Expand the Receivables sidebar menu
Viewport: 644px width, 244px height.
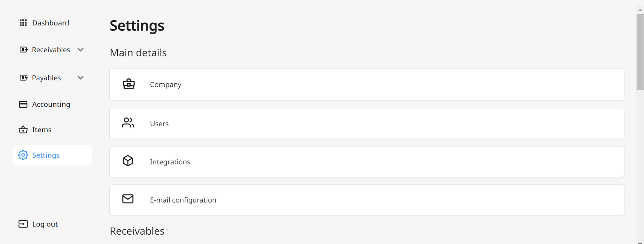80,49
